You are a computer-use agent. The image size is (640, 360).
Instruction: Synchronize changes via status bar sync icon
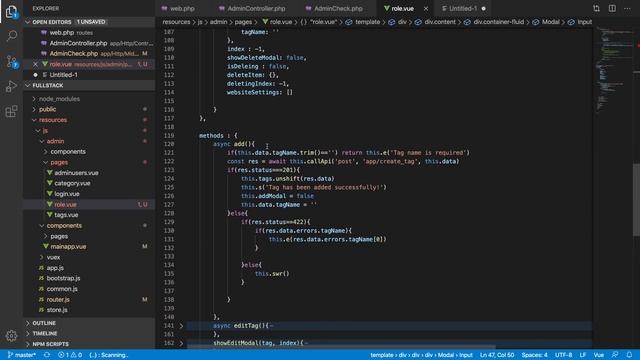pyautogui.click(x=47, y=355)
